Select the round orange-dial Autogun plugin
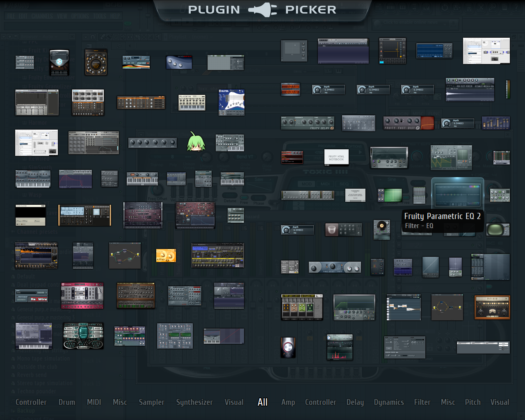The image size is (525, 420). tap(96, 62)
